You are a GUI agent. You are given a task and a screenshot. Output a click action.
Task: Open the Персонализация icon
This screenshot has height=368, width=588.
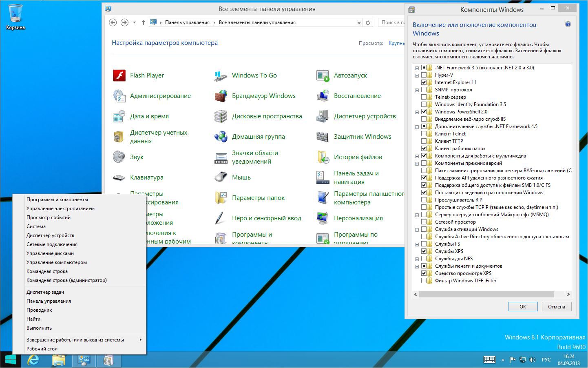click(323, 218)
